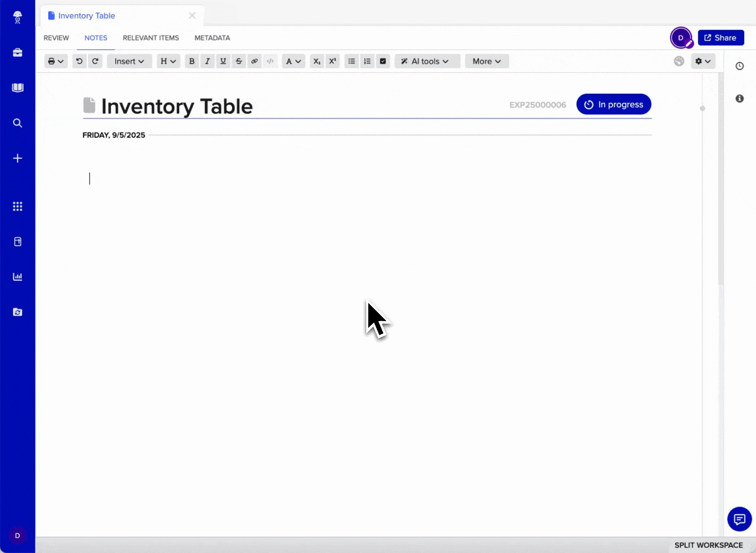Image resolution: width=756 pixels, height=553 pixels.
Task: Open the search icon in the sidebar
Action: [x=17, y=123]
